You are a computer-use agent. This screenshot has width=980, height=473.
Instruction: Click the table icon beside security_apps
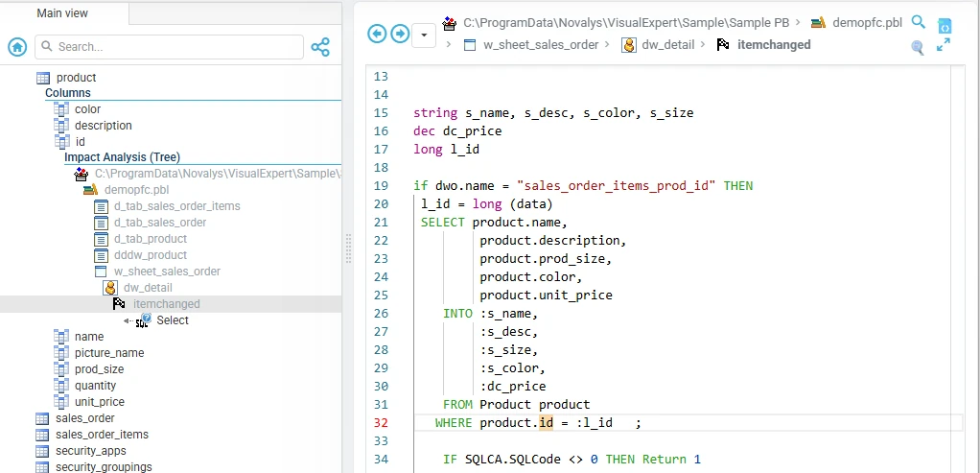[x=42, y=451]
